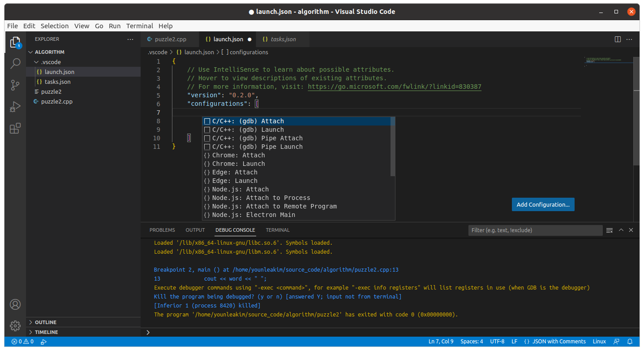
Task: Open the Go menu
Action: point(99,26)
